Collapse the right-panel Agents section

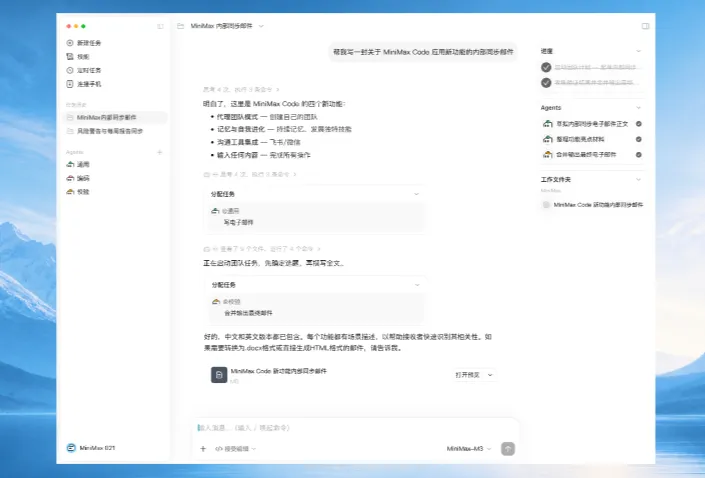coord(638,108)
